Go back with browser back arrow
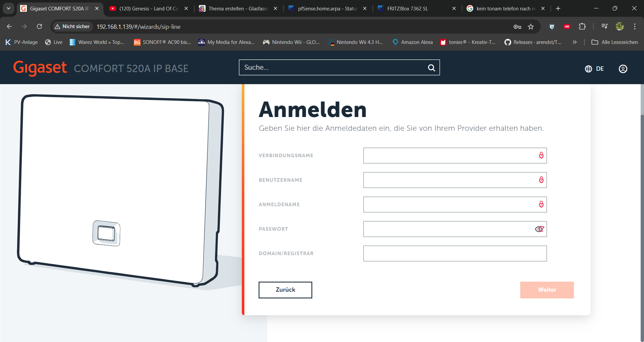Image resolution: width=644 pixels, height=342 pixels. click(x=9, y=26)
